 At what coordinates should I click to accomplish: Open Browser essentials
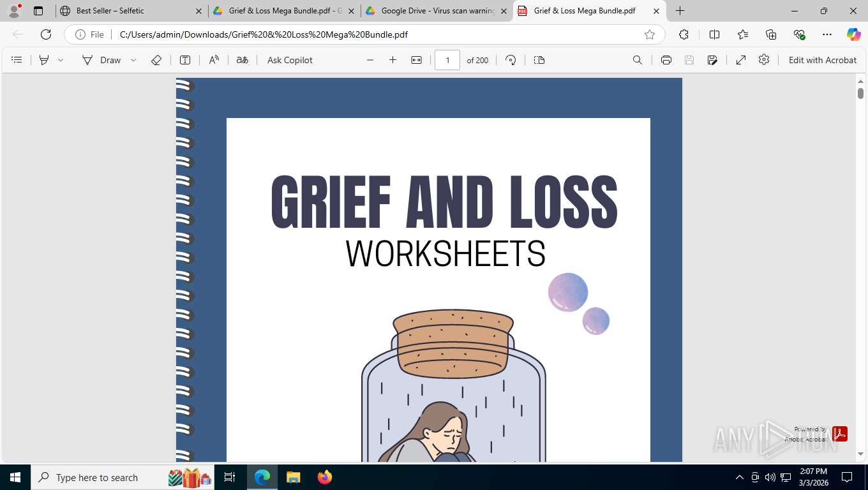coord(799,34)
